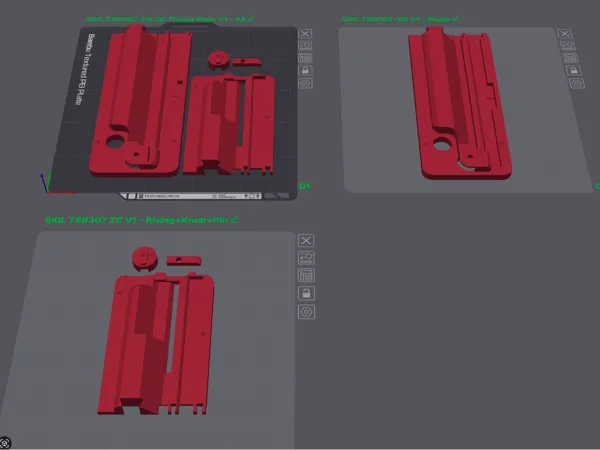Screen dimensions: 600x450
Task: Select the 'SKIL TS6307 ZC V1 - Riving+Knob+Pin' title
Action: point(136,220)
